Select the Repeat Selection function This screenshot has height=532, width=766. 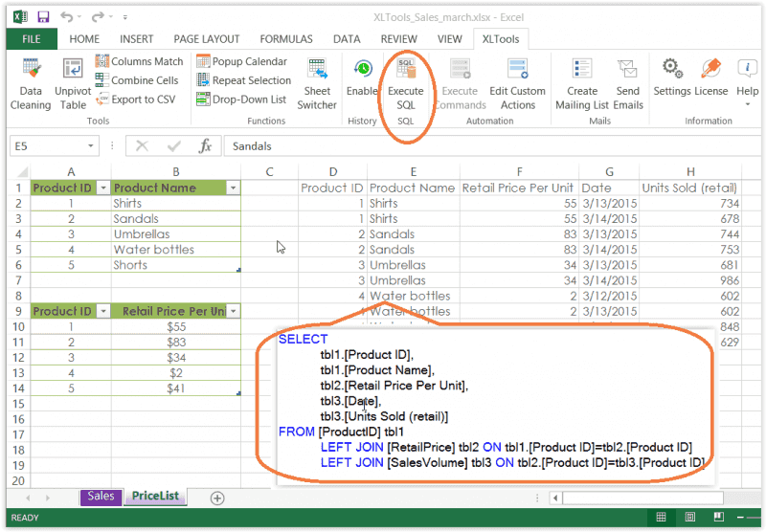click(x=244, y=80)
